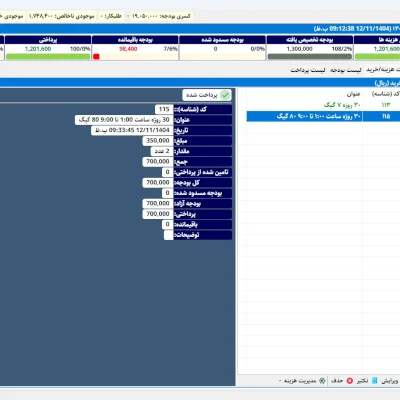This screenshot has width=400, height=400.
Task: Click the مبلغ field label
Action: 203,141
